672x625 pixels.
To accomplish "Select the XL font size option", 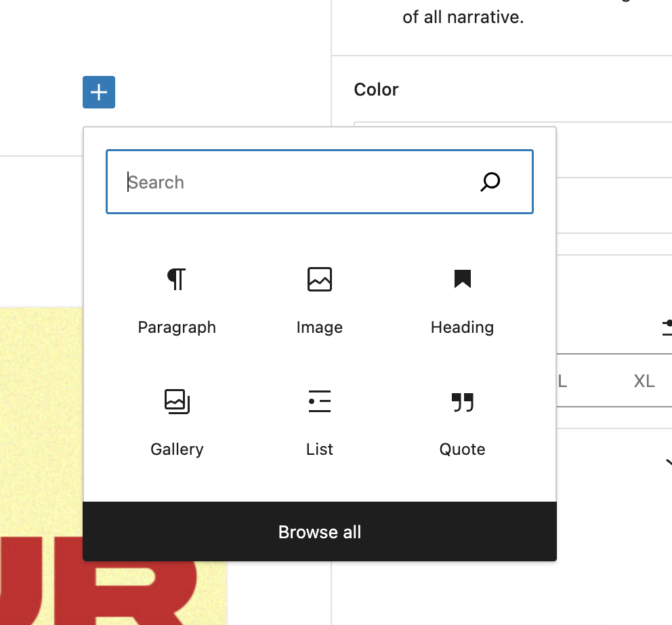I will pyautogui.click(x=644, y=381).
